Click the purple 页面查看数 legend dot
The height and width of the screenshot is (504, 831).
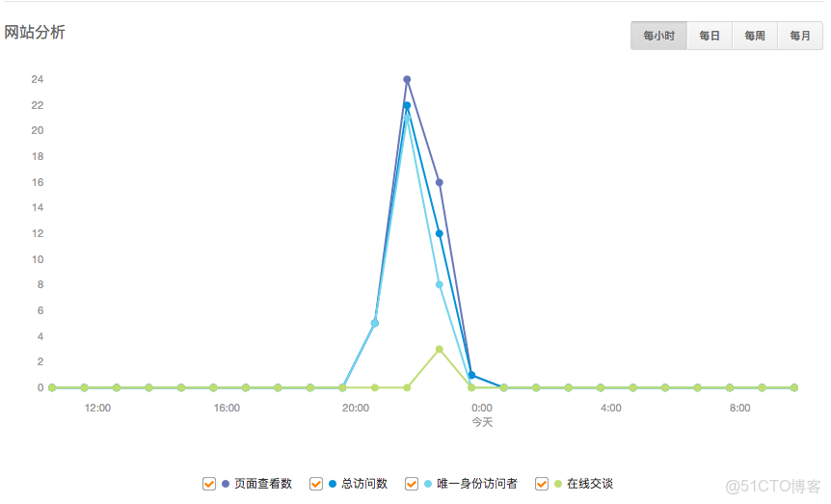pos(226,484)
